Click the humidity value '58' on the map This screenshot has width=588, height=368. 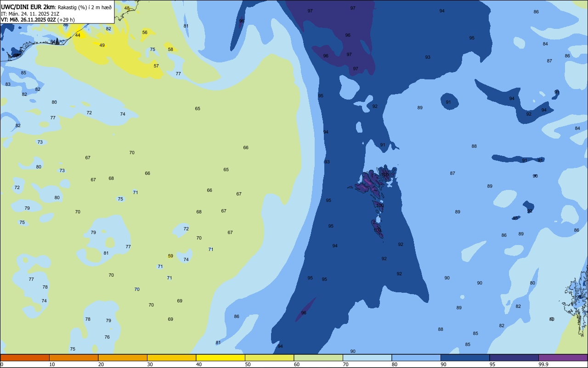point(170,49)
